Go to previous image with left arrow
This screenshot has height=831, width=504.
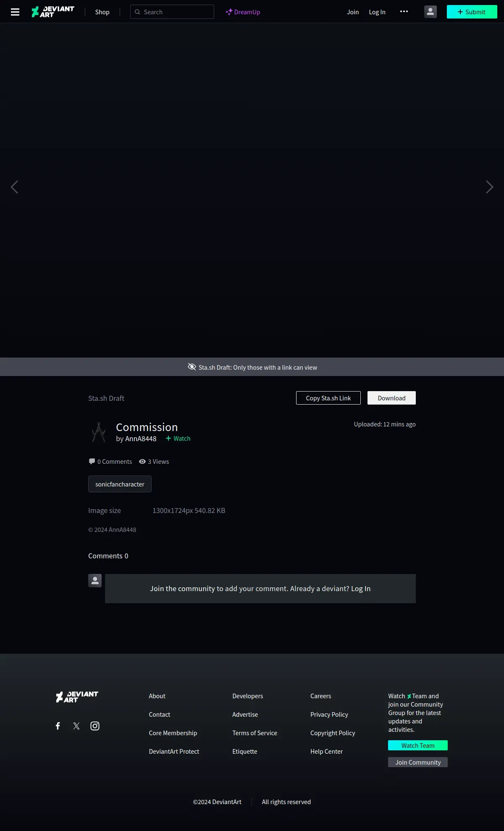(x=14, y=187)
